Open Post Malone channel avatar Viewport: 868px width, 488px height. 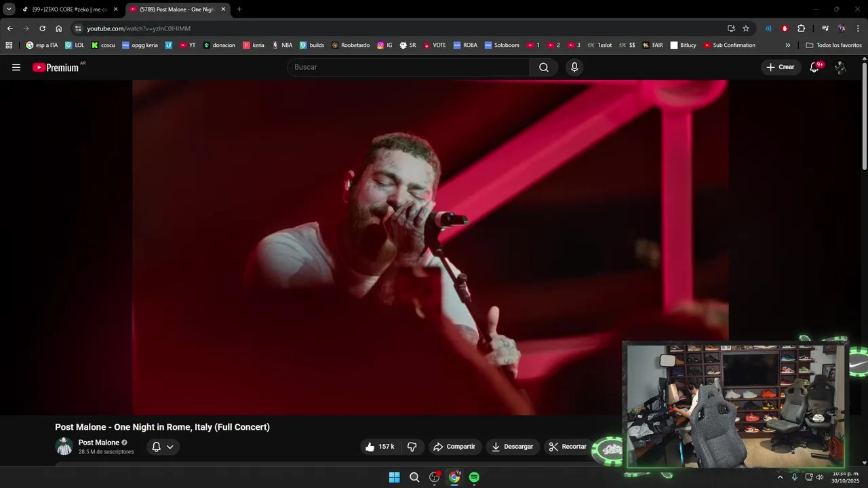[x=64, y=446]
